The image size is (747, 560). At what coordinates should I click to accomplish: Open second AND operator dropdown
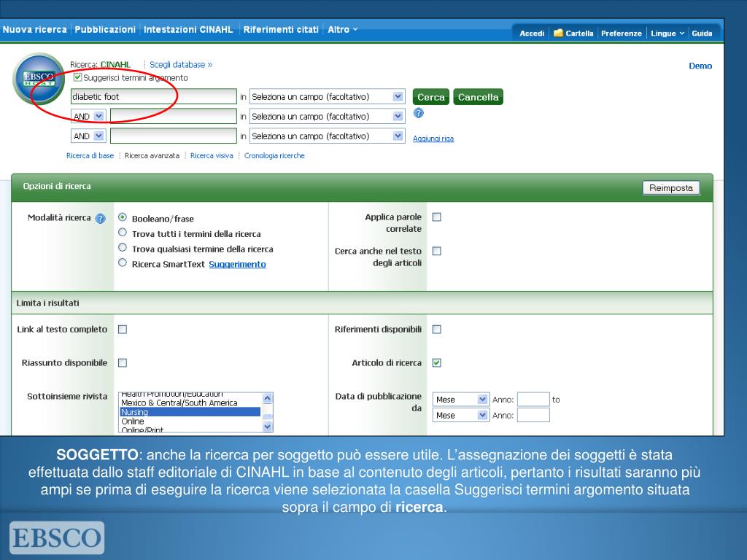(x=88, y=136)
